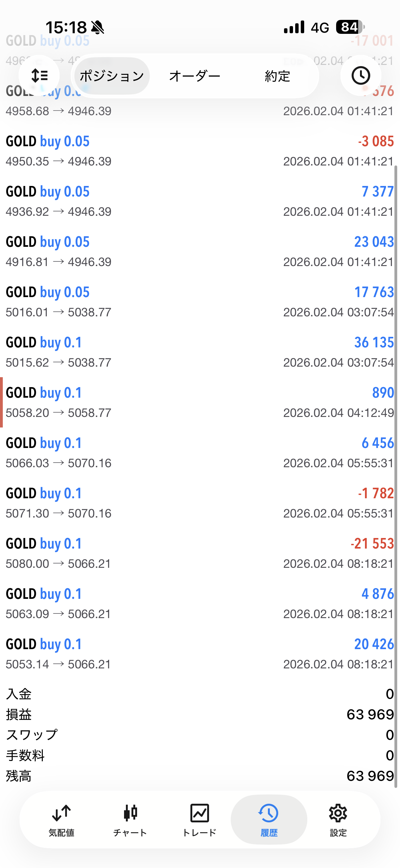The image size is (400, 868).
Task: Tap the 残高 balance row
Action: point(200,776)
